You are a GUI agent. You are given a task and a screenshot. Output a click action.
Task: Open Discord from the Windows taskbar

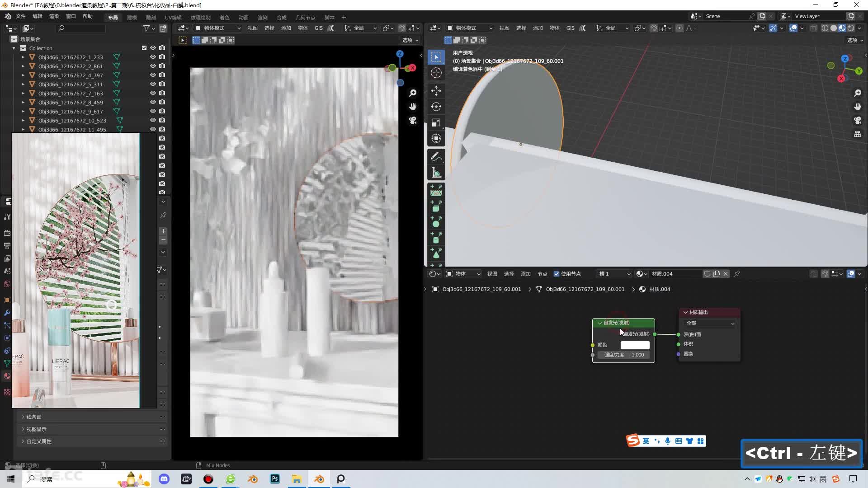coord(164,479)
